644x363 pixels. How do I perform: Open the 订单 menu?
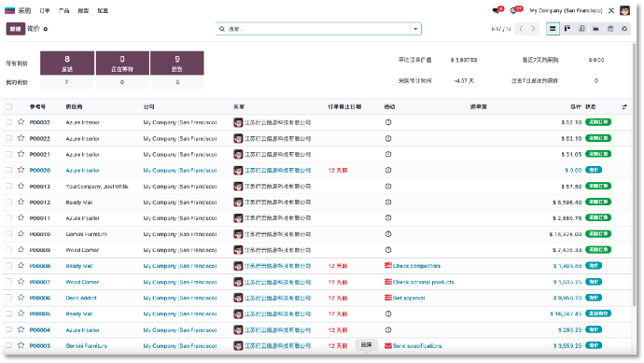click(45, 10)
